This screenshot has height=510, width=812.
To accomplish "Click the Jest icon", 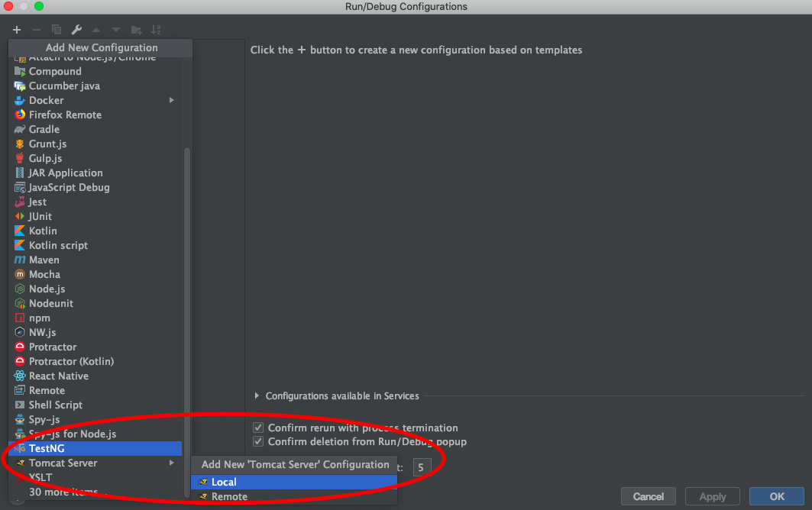I will 20,202.
